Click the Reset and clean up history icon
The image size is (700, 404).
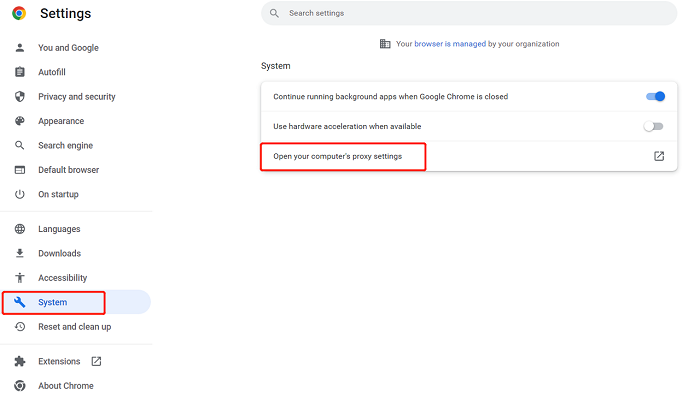tap(20, 327)
